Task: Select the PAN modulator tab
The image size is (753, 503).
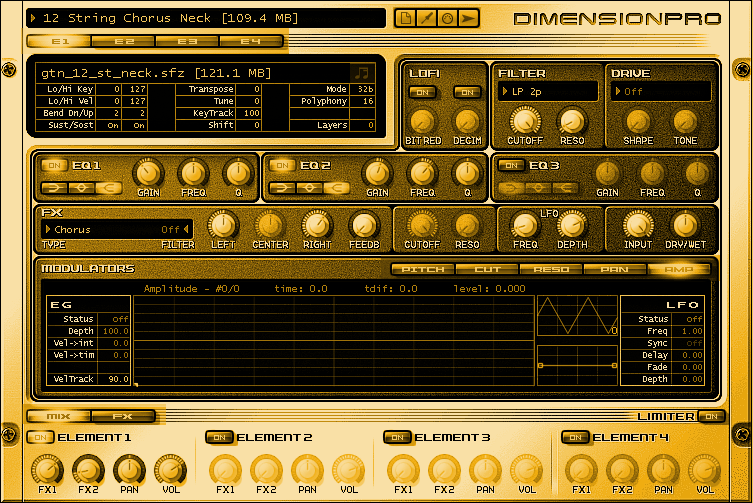Action: 615,270
